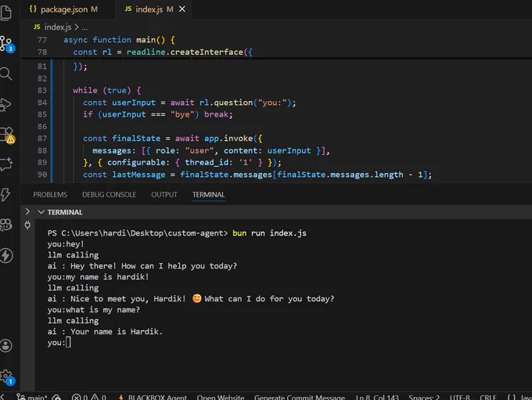Click thread_id in line 89
The image size is (532, 400).
(x=207, y=162)
